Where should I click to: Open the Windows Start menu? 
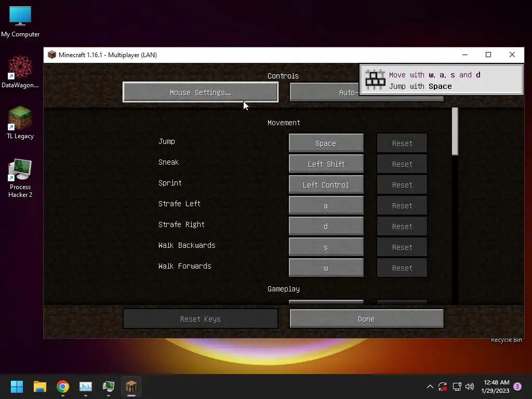pos(17,387)
